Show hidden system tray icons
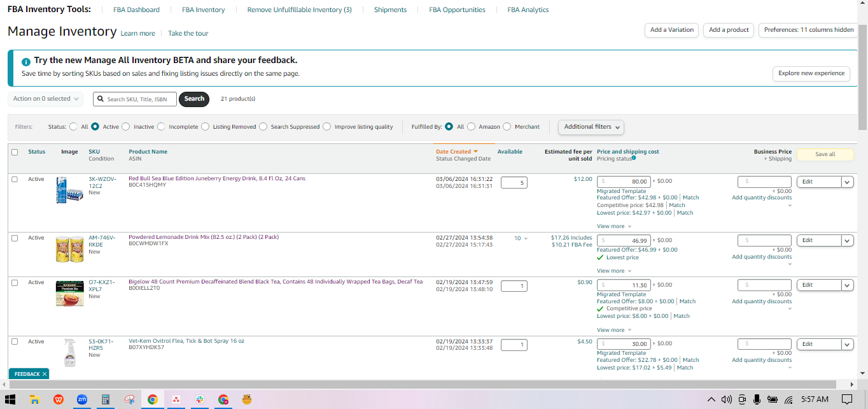 click(x=711, y=399)
